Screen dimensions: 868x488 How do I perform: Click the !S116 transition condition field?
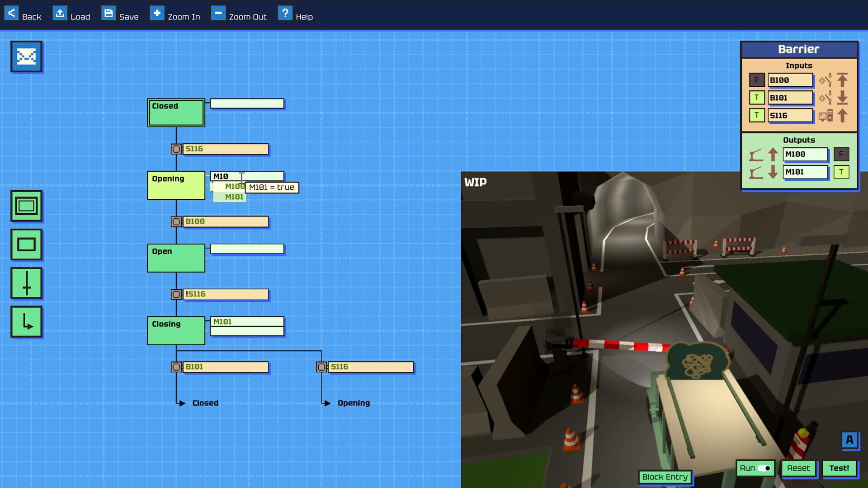[225, 294]
